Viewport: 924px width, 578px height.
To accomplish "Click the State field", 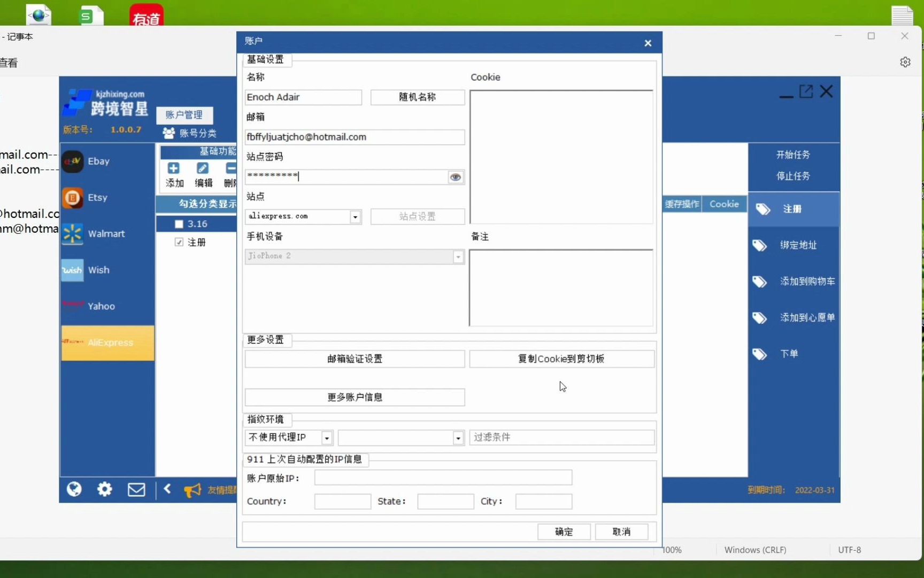I will (445, 502).
